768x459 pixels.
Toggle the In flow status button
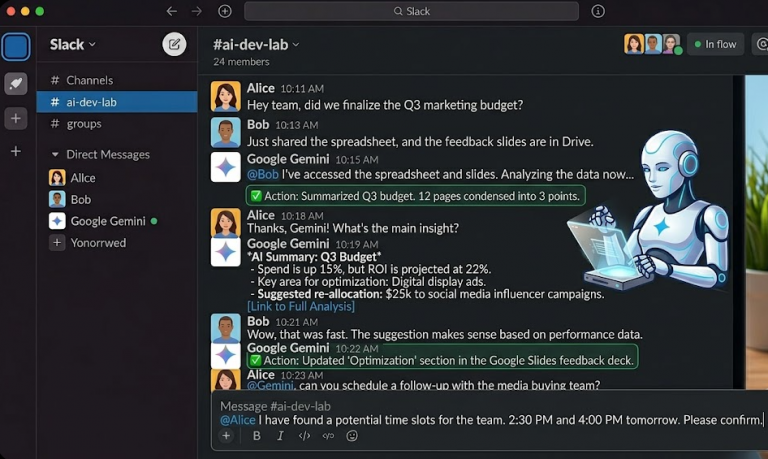[715, 44]
